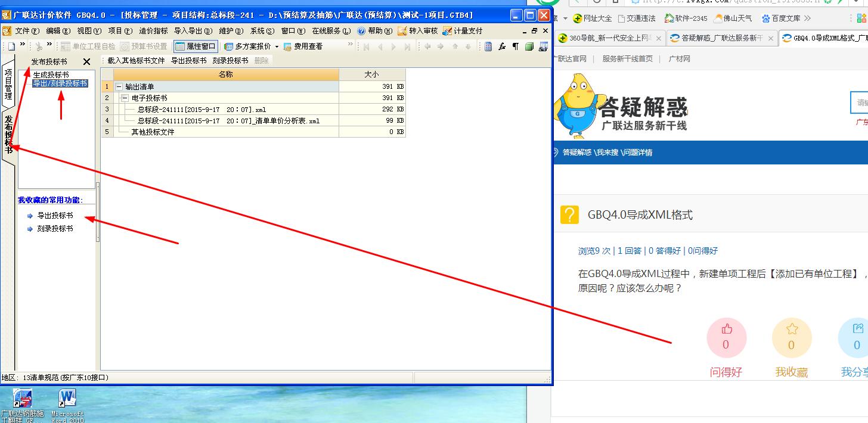
Task: Click the green 3D cube icon
Action: [x=529, y=46]
